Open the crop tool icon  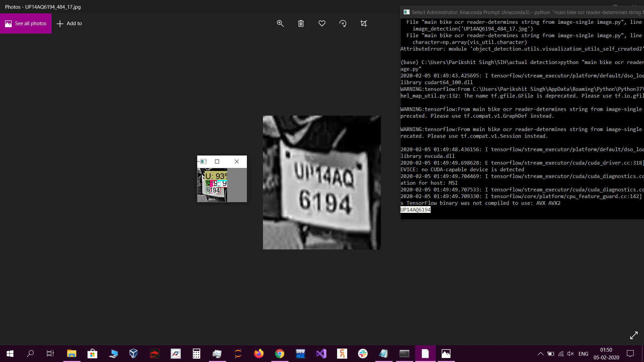[x=364, y=23]
